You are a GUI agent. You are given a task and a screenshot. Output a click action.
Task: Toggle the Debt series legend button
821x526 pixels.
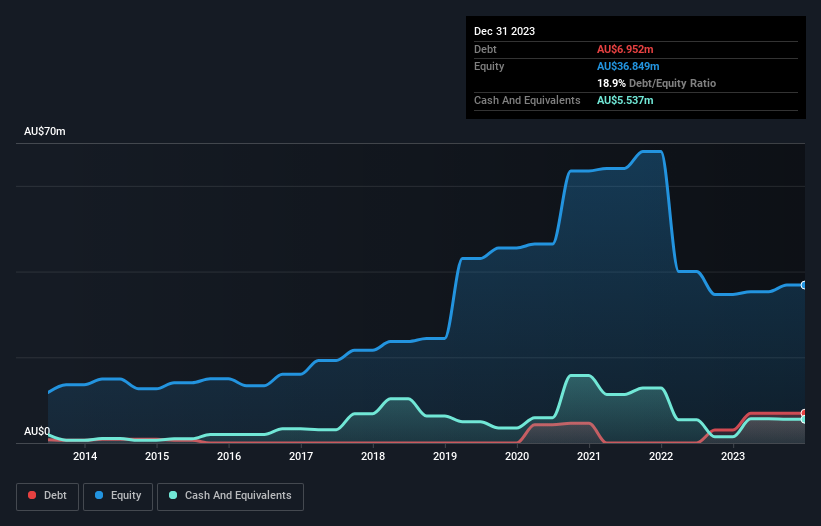point(48,496)
